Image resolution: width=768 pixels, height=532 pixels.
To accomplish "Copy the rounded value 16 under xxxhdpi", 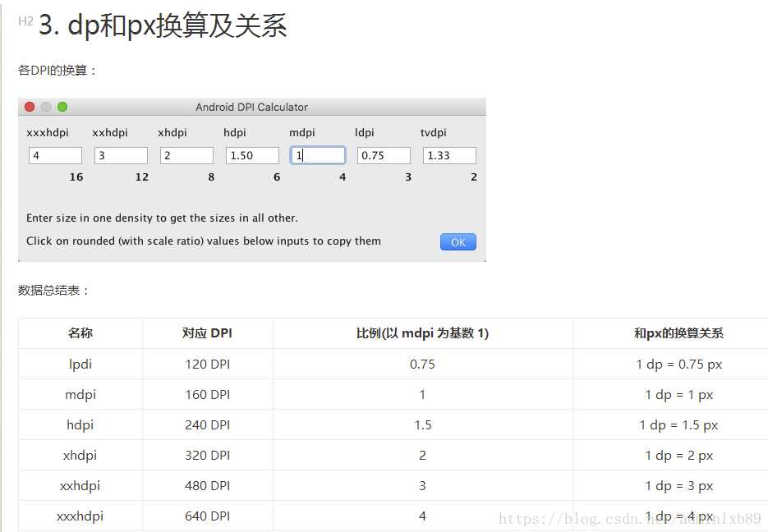I will (x=76, y=177).
